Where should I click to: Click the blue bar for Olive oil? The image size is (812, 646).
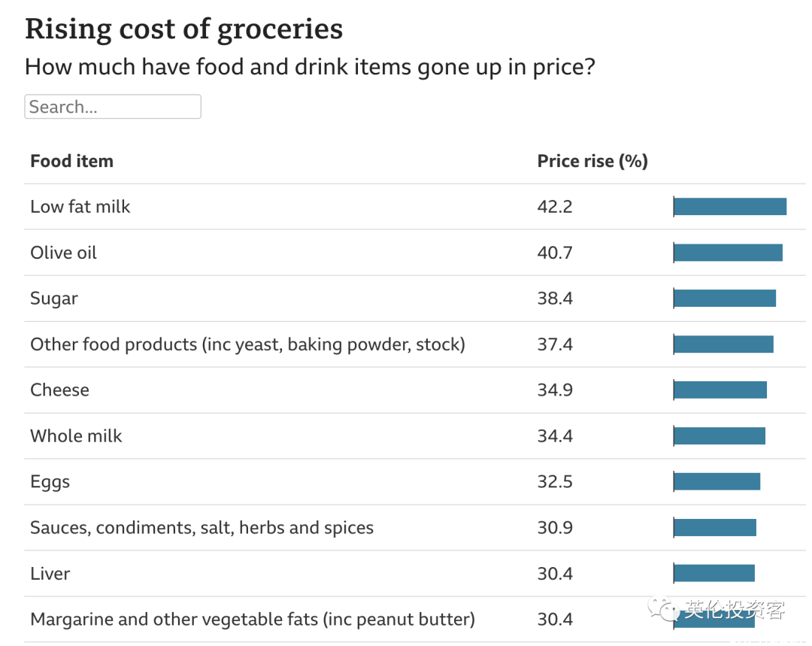click(728, 253)
